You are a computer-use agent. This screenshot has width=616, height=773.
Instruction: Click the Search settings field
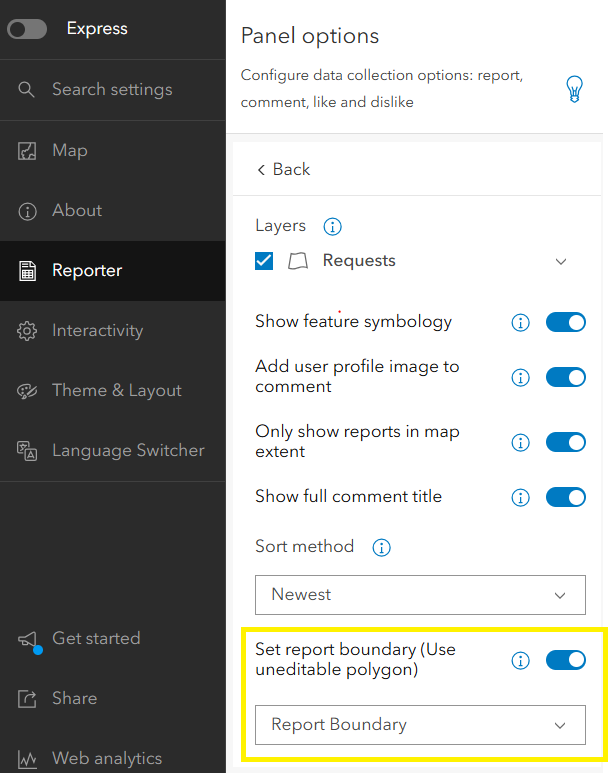point(112,89)
